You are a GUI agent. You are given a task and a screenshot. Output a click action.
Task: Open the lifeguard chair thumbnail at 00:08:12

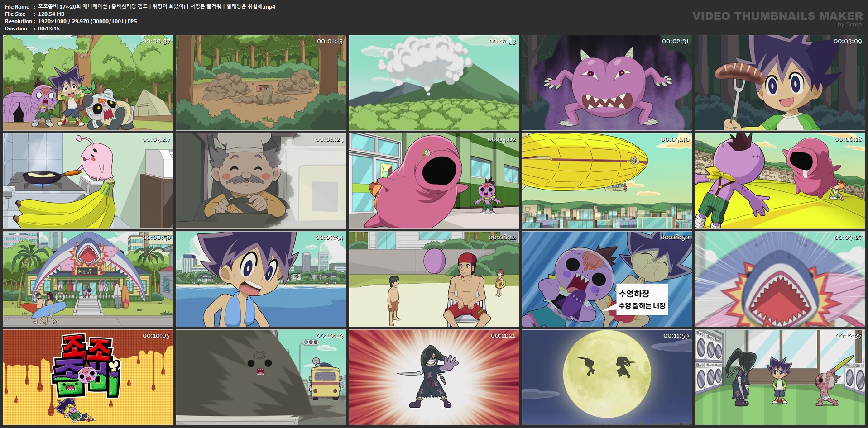point(434,279)
